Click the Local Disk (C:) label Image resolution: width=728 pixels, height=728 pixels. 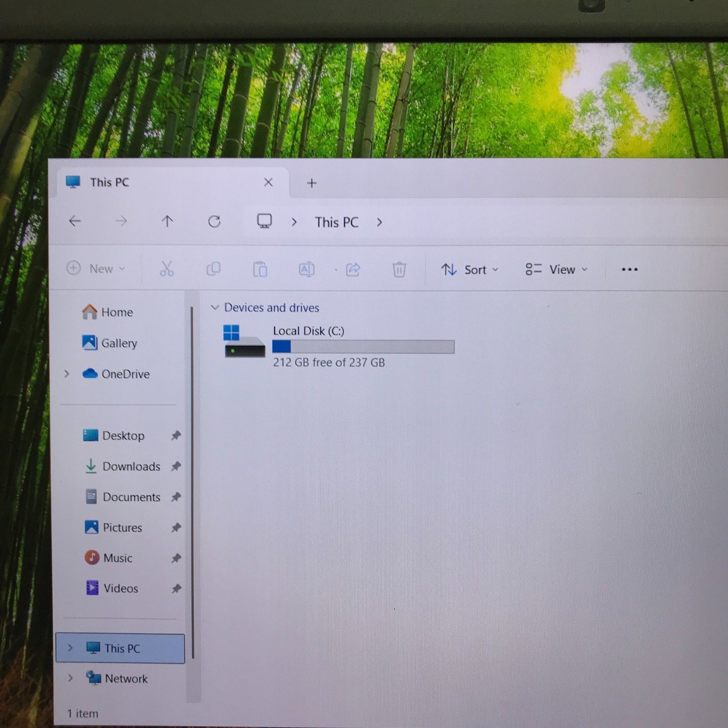pos(308,331)
